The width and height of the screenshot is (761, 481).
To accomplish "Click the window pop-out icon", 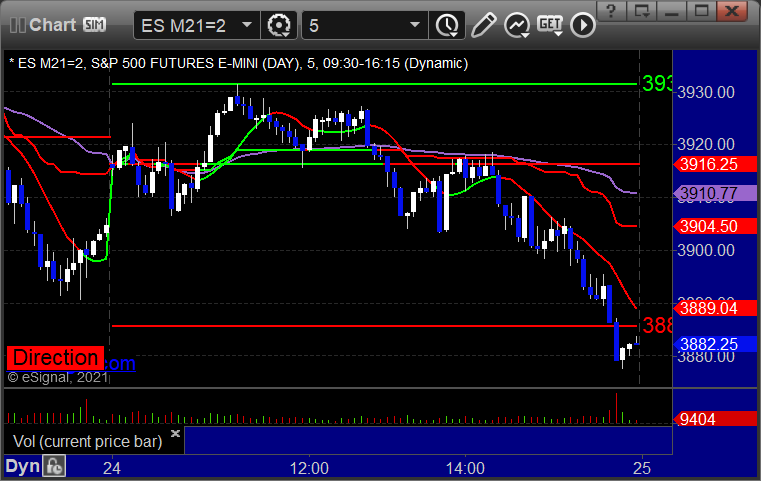I will coord(642,10).
